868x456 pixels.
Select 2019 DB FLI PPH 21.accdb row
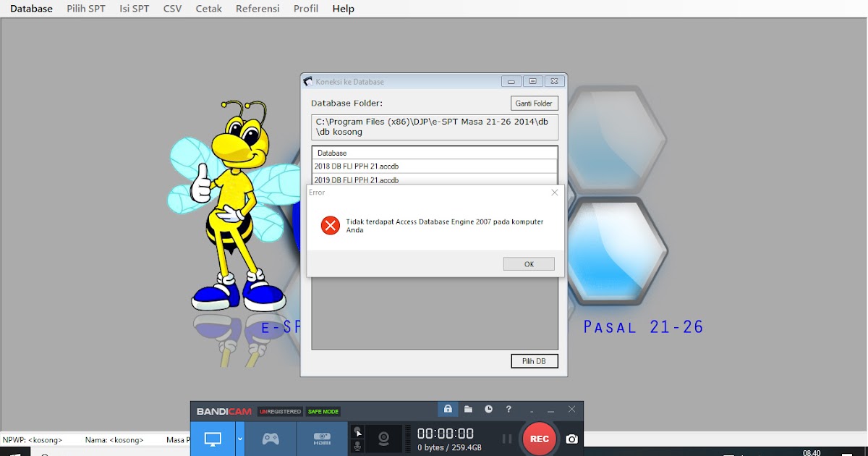click(435, 180)
